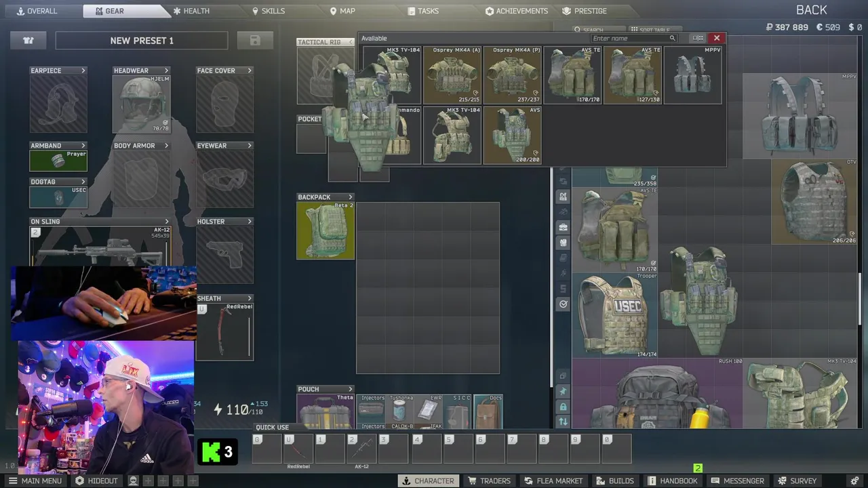Select the MPPV vest in the Available window

click(x=693, y=75)
